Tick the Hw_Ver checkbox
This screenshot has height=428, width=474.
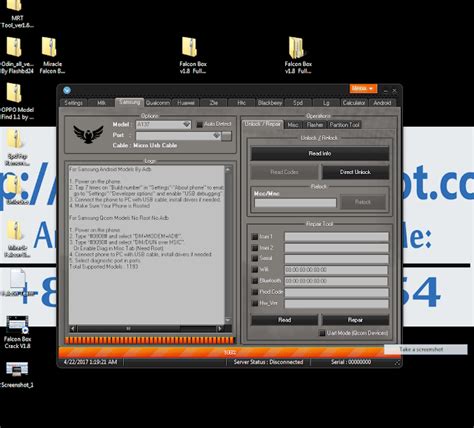tap(255, 303)
